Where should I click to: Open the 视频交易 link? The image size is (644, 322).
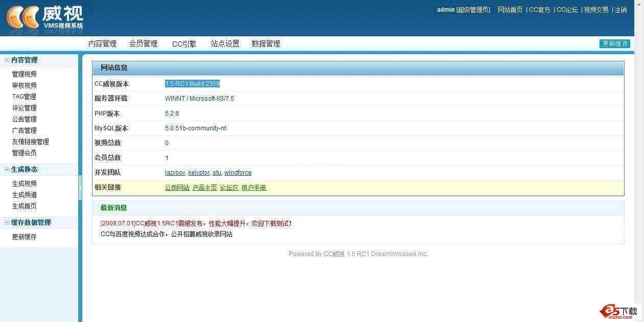pos(596,10)
